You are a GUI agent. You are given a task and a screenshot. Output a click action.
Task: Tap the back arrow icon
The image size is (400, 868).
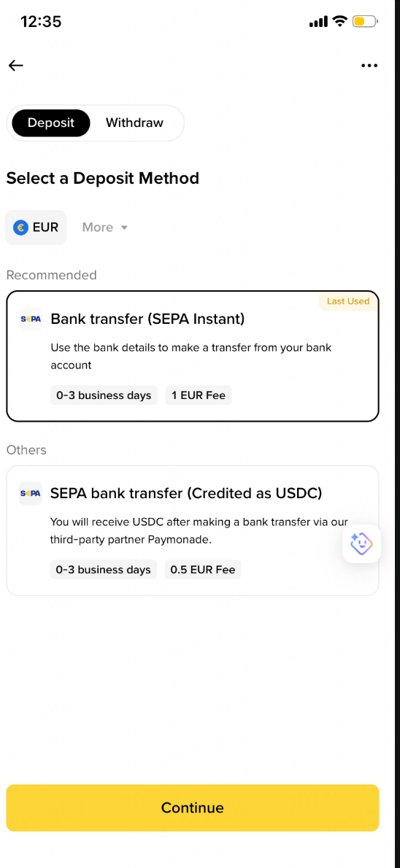pos(15,66)
